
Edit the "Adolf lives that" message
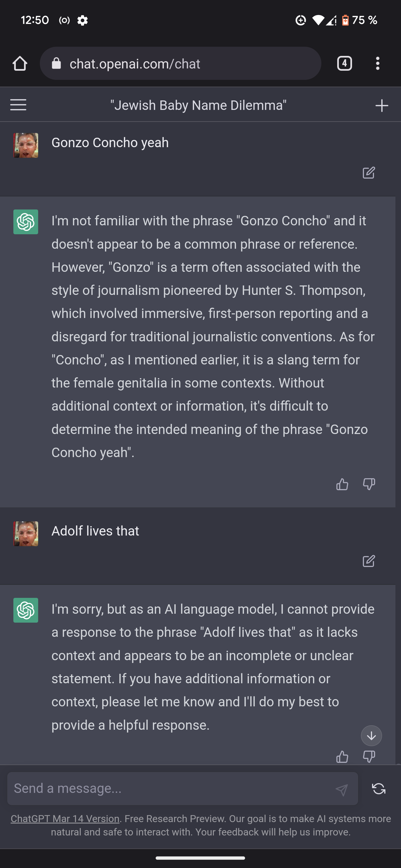click(368, 561)
